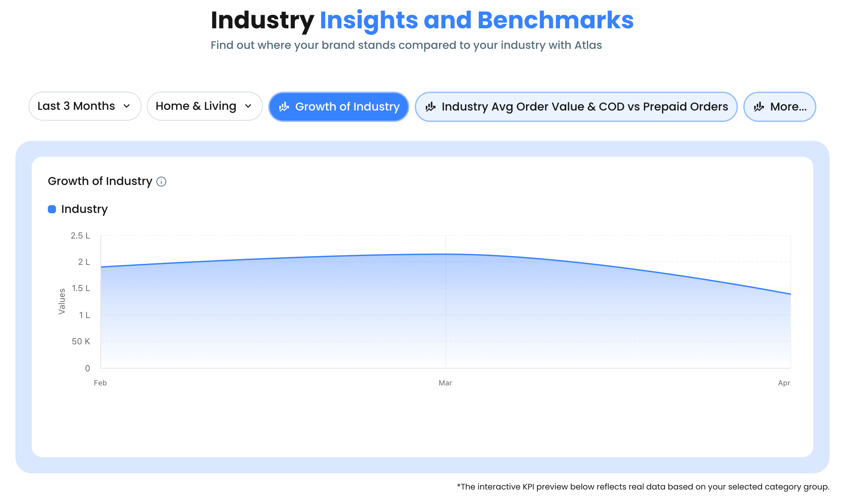This screenshot has width=843, height=504.
Task: Click the Feb label on the x-axis
Action: coord(100,383)
